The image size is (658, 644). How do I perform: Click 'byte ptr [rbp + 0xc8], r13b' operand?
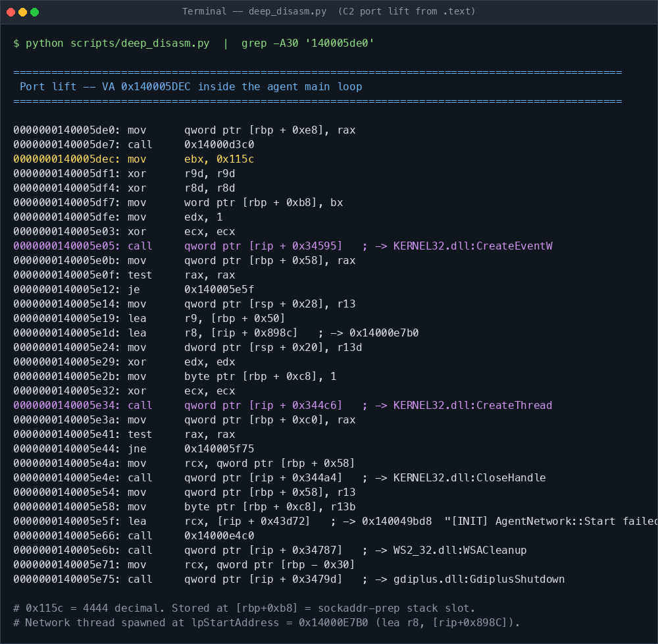(270, 507)
